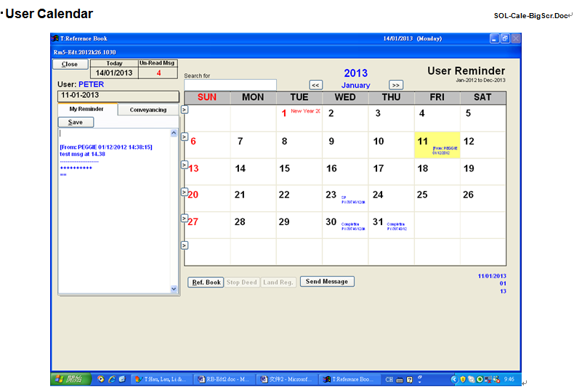Click the Windows Start button on the taskbar
Viewport: 574px width, 392px height.
point(70,379)
